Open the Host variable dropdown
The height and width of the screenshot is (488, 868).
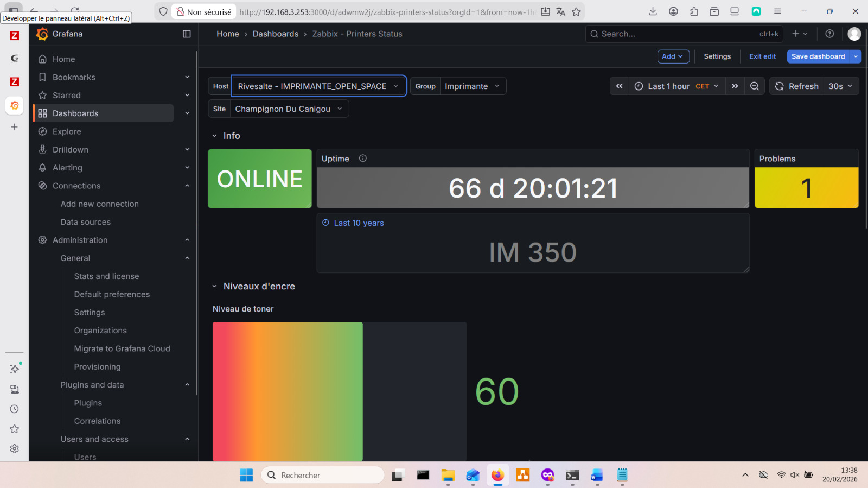coord(318,86)
